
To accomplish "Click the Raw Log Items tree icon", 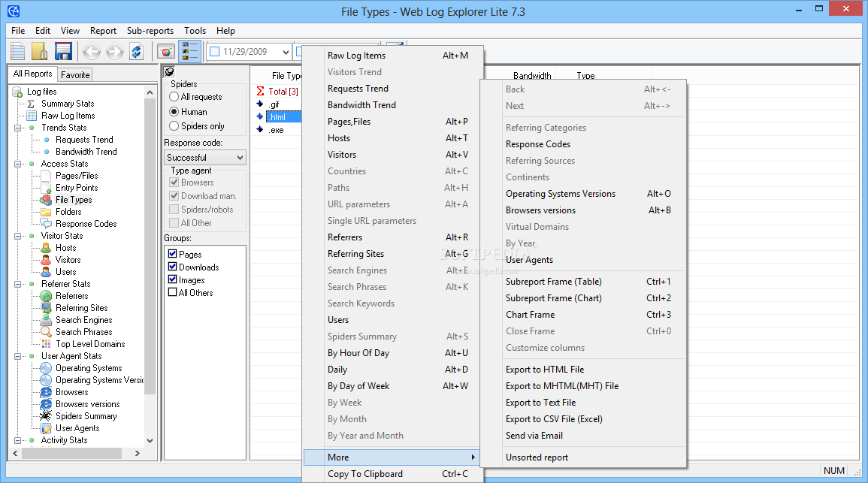I will [32, 116].
